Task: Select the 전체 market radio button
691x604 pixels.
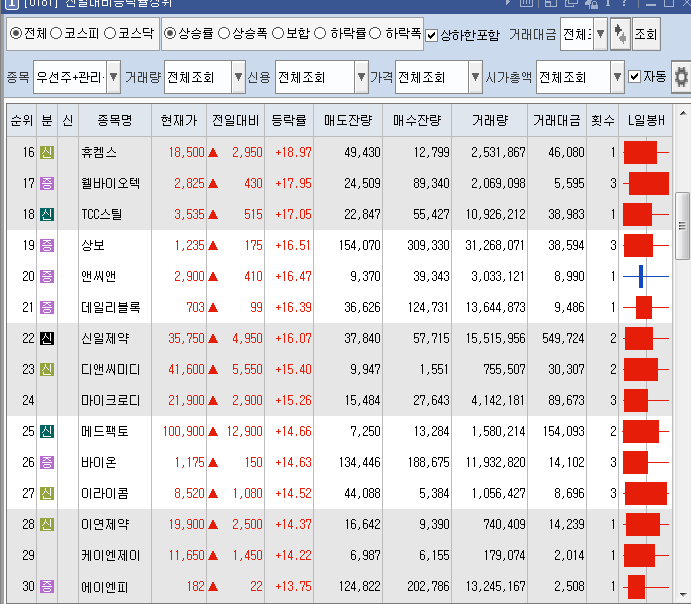Action: tap(16, 33)
